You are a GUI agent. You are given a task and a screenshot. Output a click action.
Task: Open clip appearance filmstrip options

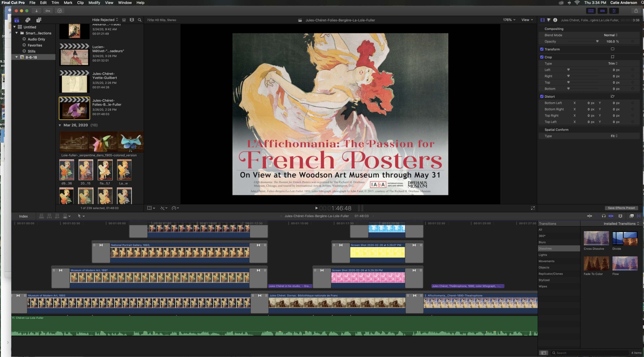coord(132,20)
